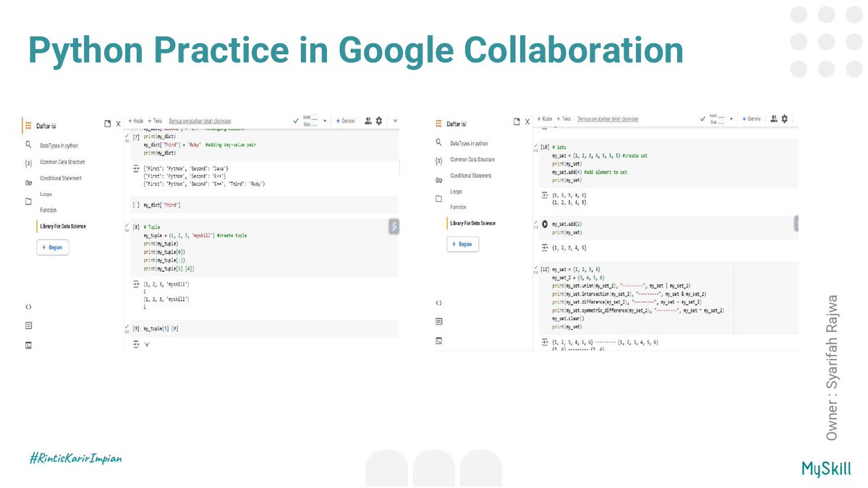Toggle output icon below my_set.add(2) cell

tap(545, 248)
